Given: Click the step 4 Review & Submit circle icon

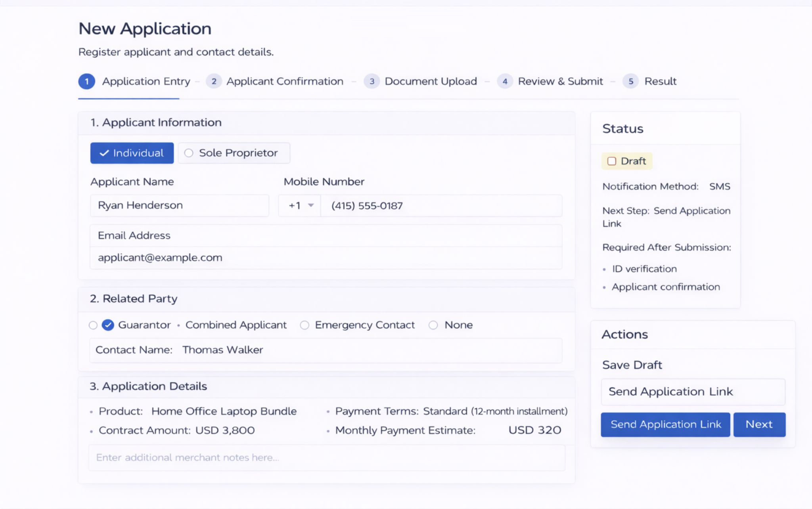Looking at the screenshot, I should pyautogui.click(x=505, y=82).
